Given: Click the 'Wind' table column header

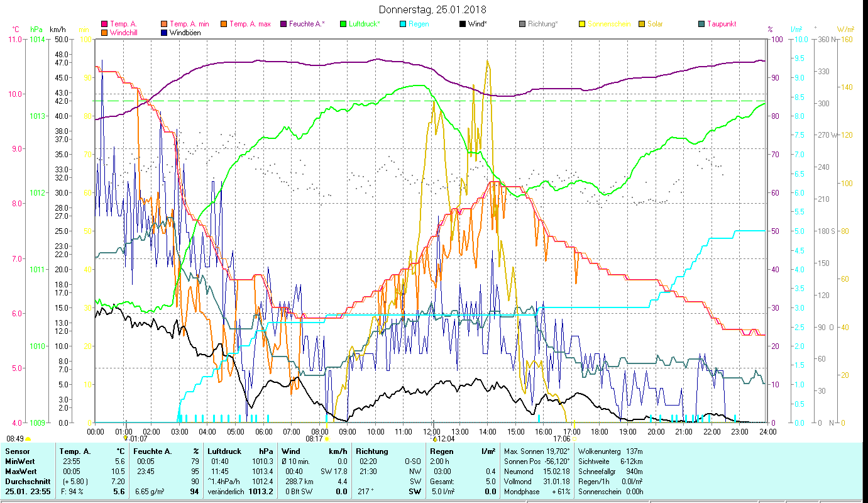Looking at the screenshot, I should point(290,451).
